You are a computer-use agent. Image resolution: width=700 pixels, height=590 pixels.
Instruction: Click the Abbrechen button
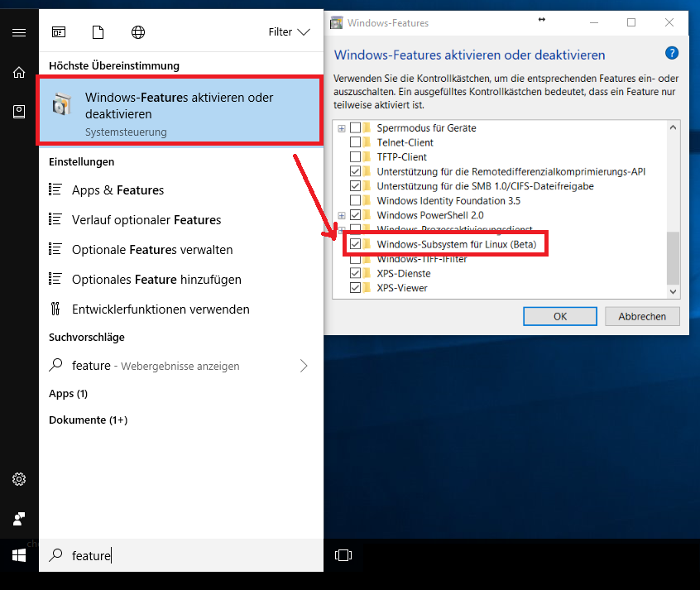coord(642,316)
